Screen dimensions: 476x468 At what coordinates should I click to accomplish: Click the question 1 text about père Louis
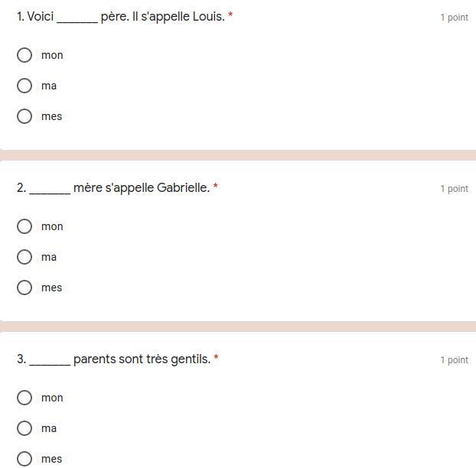point(122,16)
